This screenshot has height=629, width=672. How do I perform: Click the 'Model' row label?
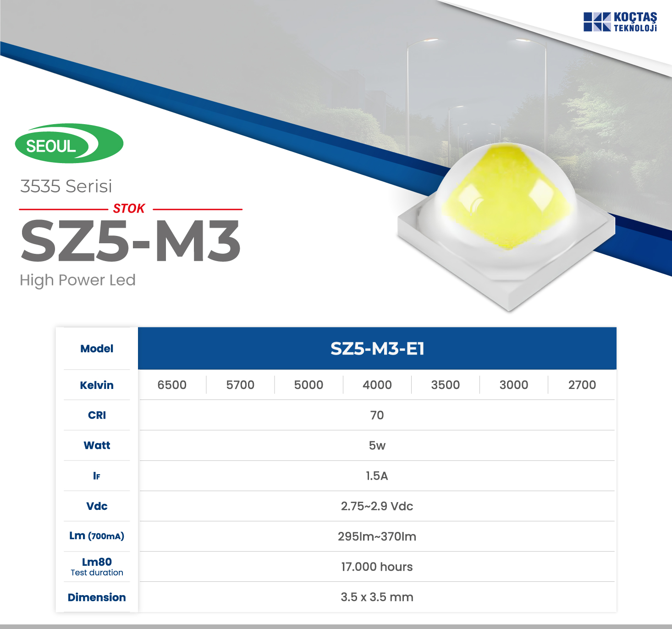(x=97, y=349)
